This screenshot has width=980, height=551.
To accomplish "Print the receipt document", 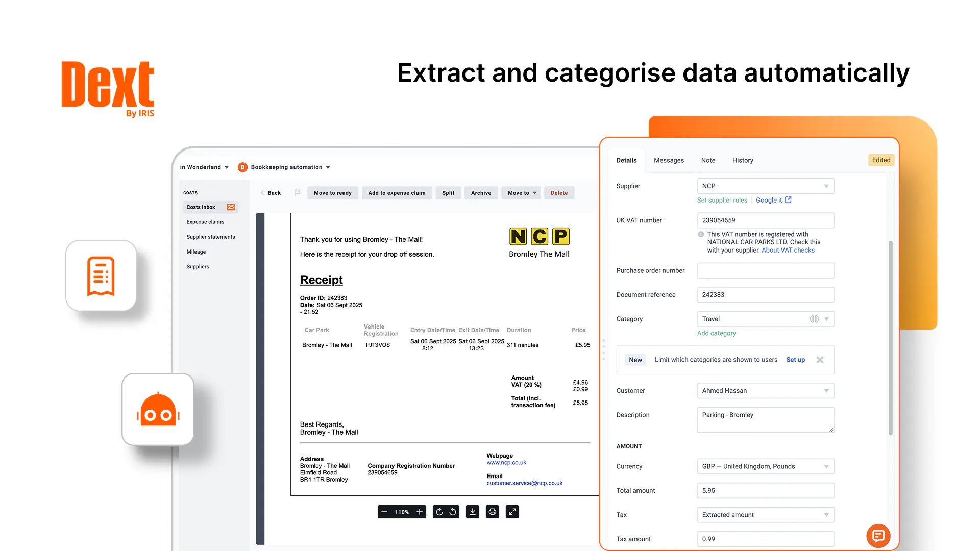I will (x=492, y=512).
